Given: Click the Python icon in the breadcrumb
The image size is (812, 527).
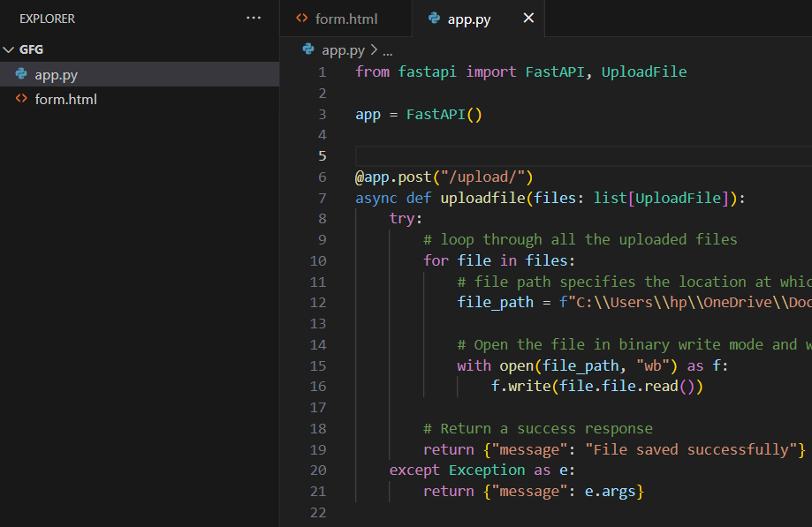Looking at the screenshot, I should coord(308,50).
